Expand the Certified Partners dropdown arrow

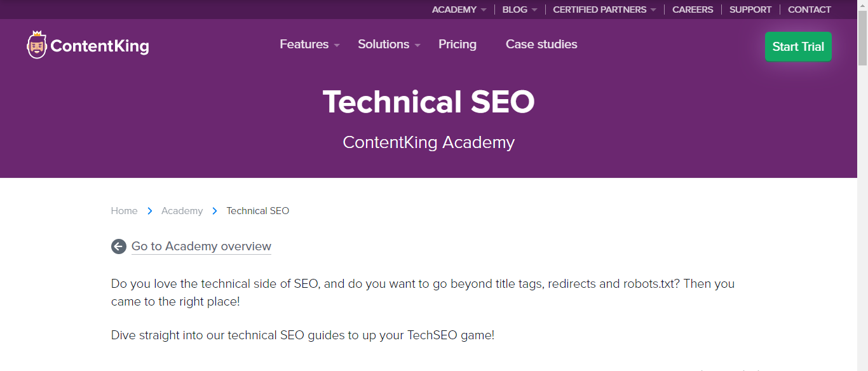point(653,10)
